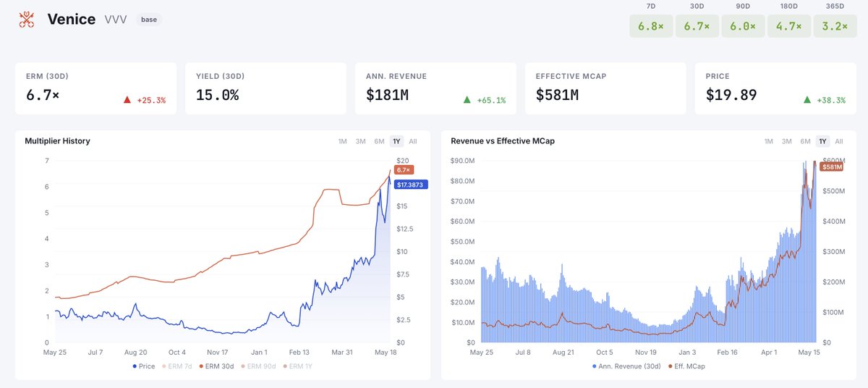This screenshot has height=388, width=868.
Task: Select the 90D multiplier 6.0× badge
Action: [742, 25]
